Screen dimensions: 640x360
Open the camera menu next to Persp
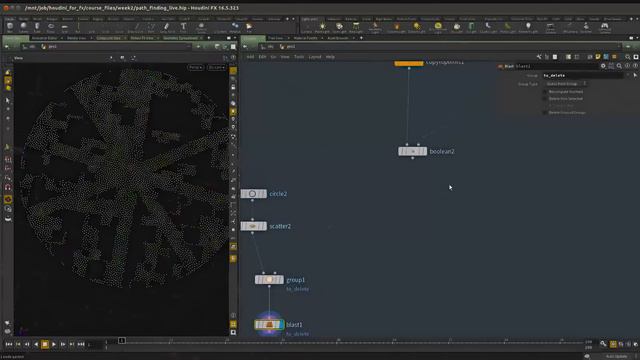(216, 67)
